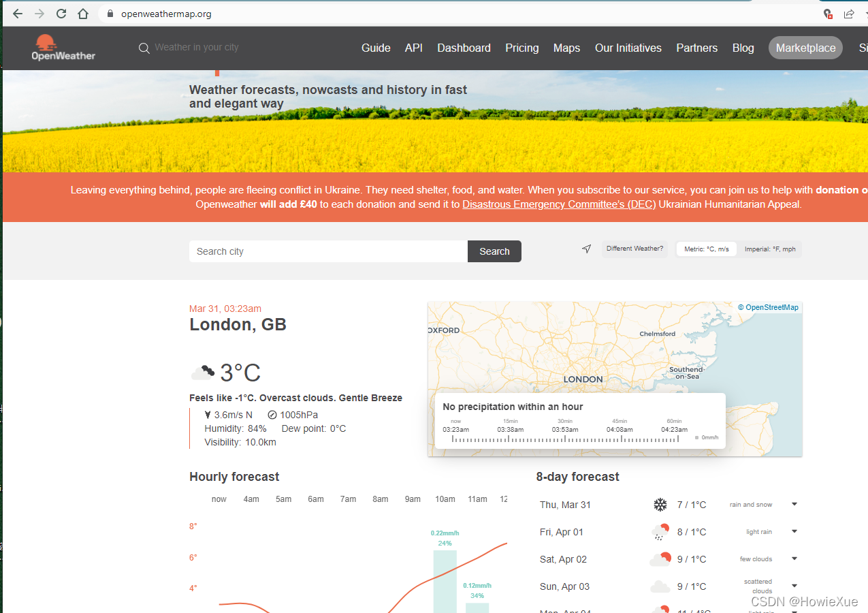This screenshot has height=613, width=868.
Task: Click the Marketplace button
Action: [806, 48]
